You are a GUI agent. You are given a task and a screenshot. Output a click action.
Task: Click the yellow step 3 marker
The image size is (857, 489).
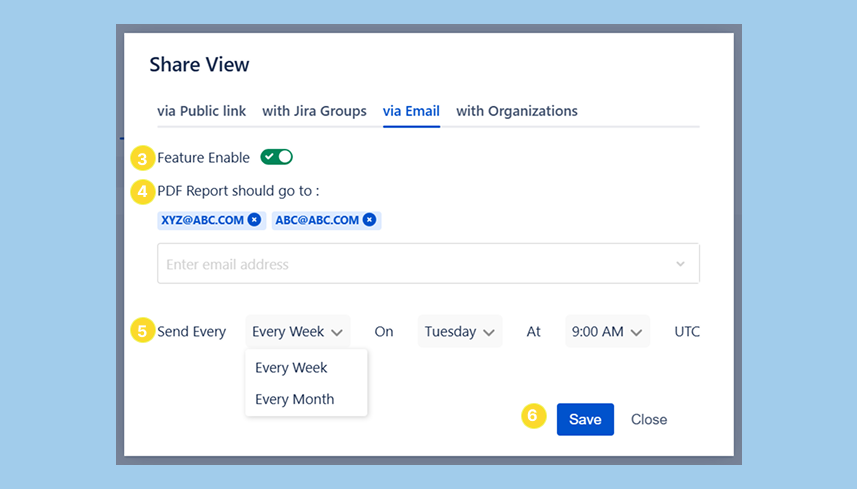[x=143, y=158]
